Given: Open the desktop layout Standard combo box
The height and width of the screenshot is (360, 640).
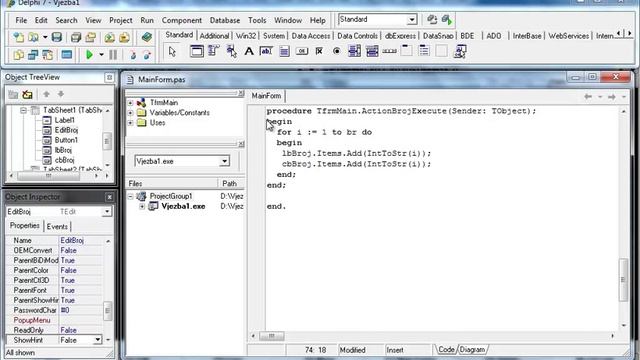Looking at the screenshot, I should (412, 20).
